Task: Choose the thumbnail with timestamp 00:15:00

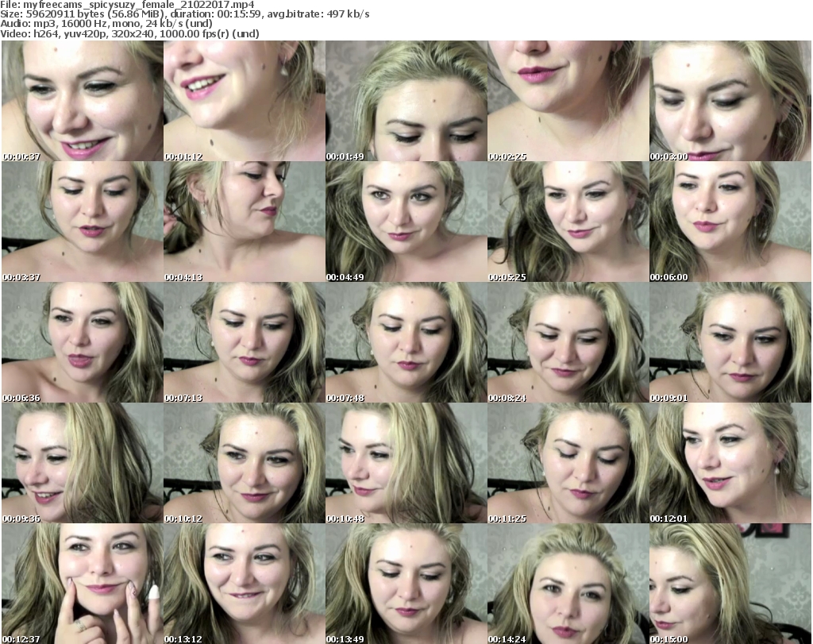Action: point(730,584)
